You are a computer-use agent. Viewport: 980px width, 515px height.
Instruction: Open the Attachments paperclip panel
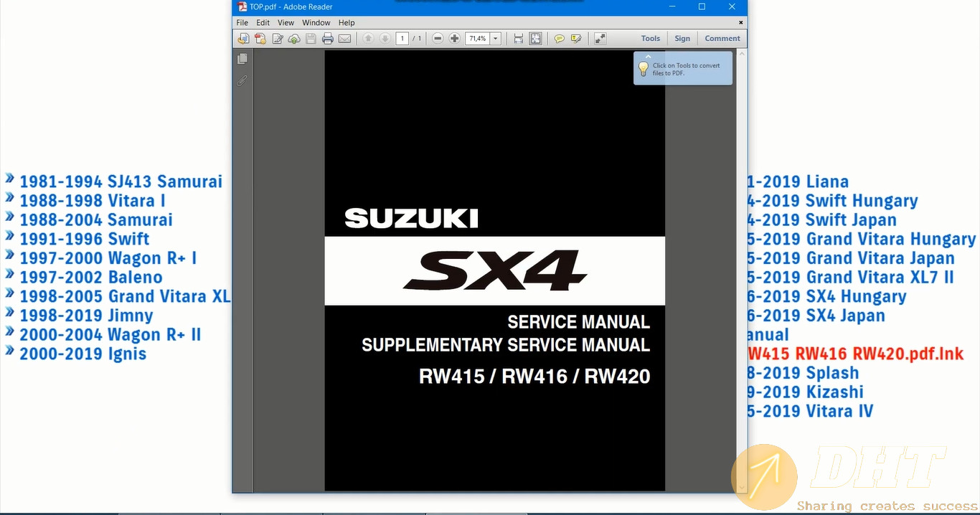(x=242, y=80)
